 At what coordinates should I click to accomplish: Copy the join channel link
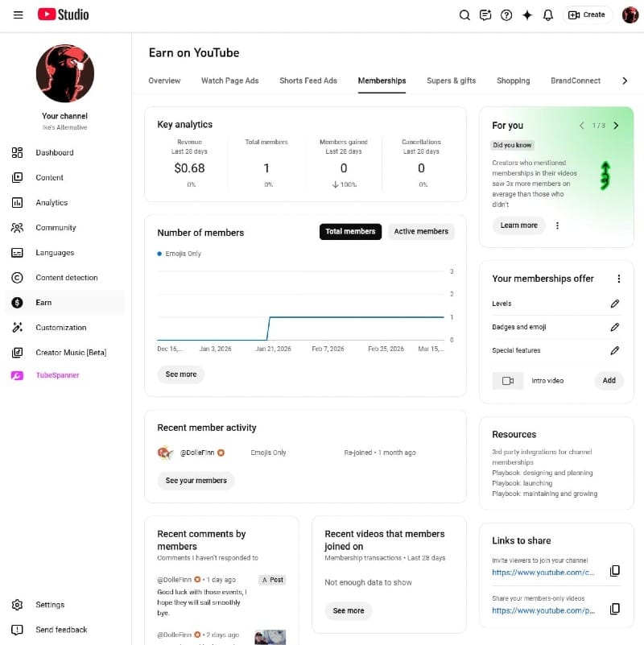(x=615, y=571)
